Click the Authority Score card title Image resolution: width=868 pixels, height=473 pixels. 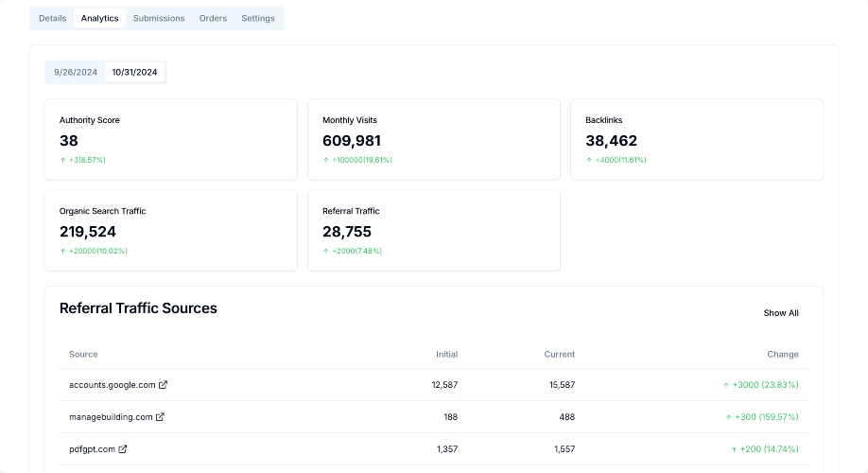[x=90, y=120]
